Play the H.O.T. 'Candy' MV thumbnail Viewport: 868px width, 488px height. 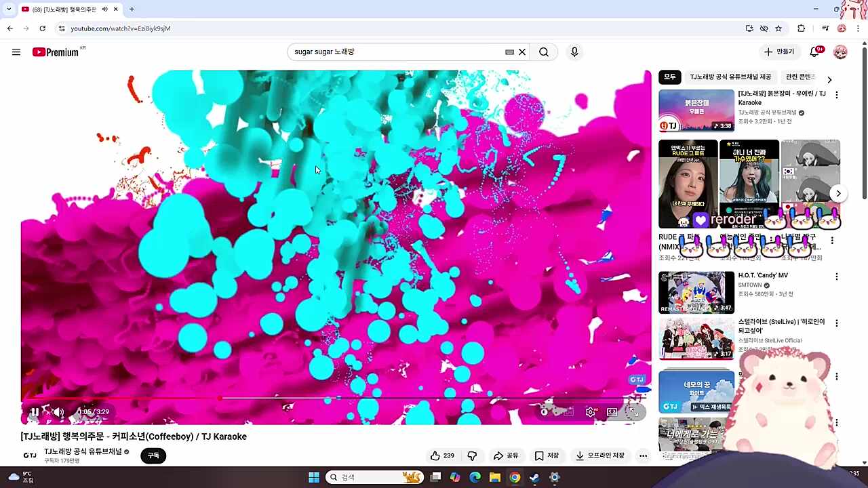[x=696, y=292]
